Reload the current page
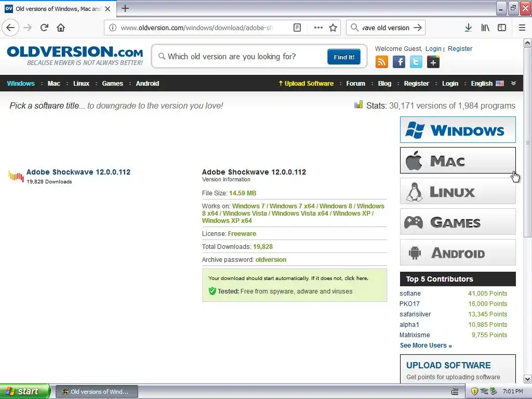Viewport: 532px width, 399px height. [44, 28]
